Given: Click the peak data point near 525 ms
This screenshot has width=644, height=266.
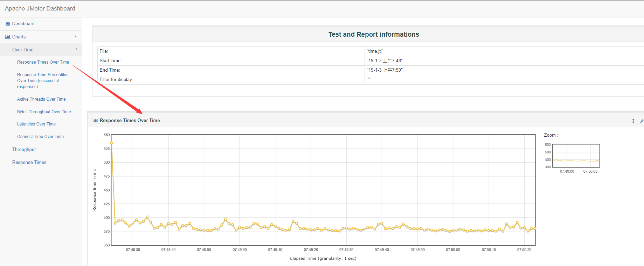Looking at the screenshot, I should tap(111, 143).
